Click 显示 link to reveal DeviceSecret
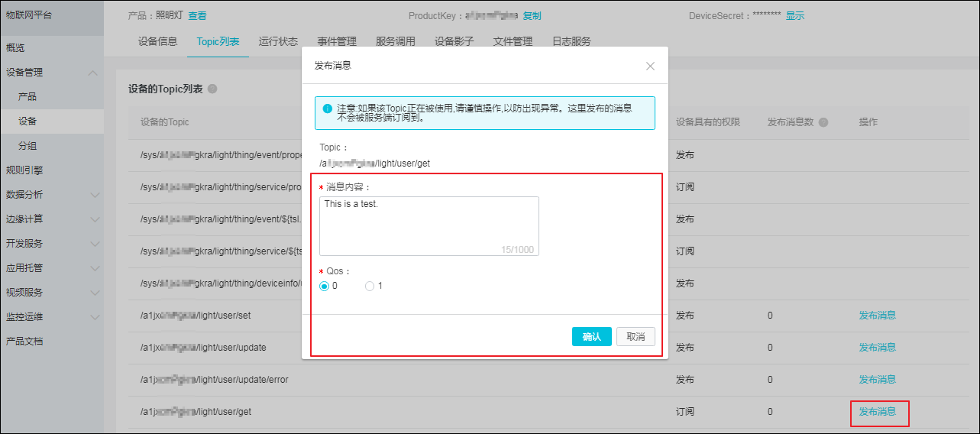 [x=794, y=16]
